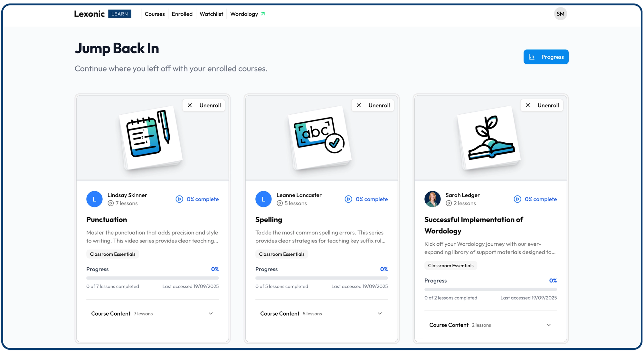Open the SM user avatar menu
This screenshot has width=644, height=352.
click(560, 14)
